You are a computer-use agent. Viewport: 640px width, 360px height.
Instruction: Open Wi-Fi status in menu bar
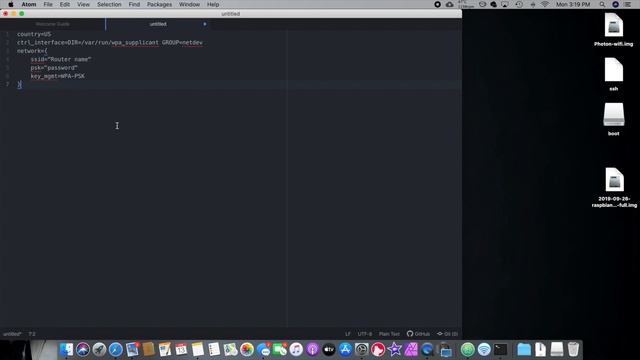(545, 4)
